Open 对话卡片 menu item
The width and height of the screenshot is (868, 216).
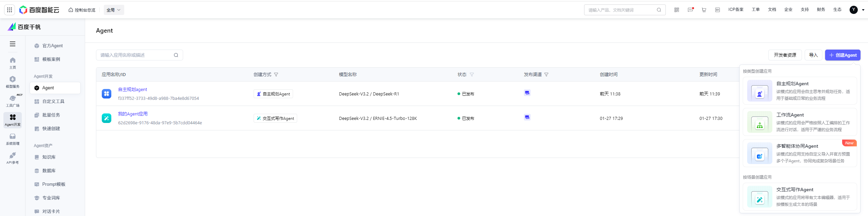pos(55,211)
